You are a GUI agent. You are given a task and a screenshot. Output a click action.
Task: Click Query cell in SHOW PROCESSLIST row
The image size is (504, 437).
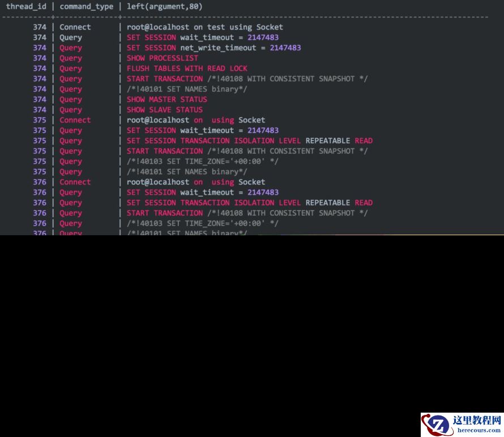coord(70,58)
